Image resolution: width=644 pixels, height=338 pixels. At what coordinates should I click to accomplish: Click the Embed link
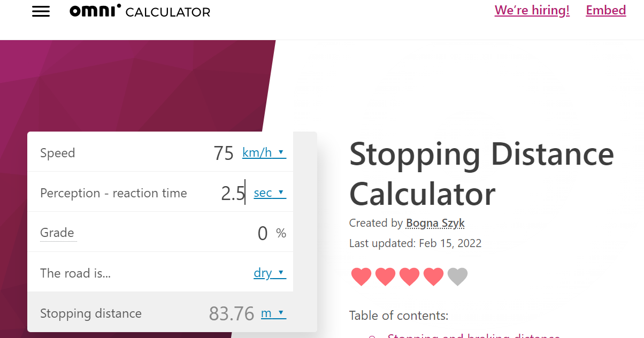pyautogui.click(x=606, y=11)
